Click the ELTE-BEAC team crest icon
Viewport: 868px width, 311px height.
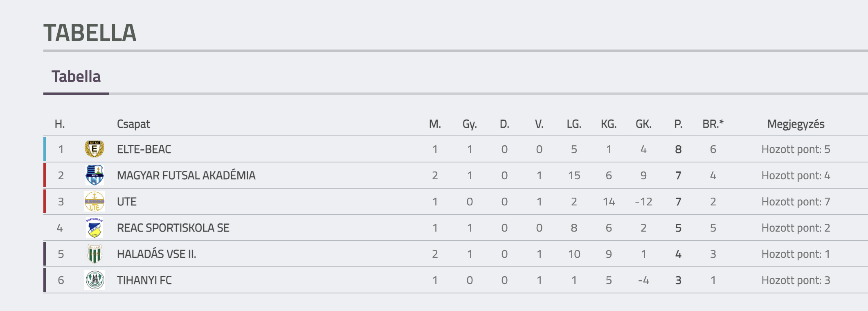(94, 149)
